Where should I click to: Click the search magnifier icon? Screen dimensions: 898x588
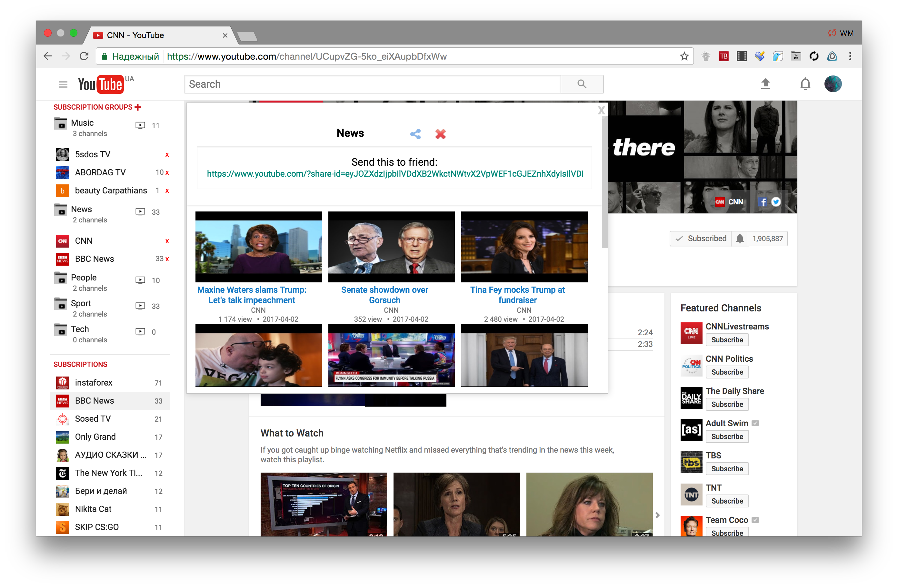pyautogui.click(x=582, y=84)
